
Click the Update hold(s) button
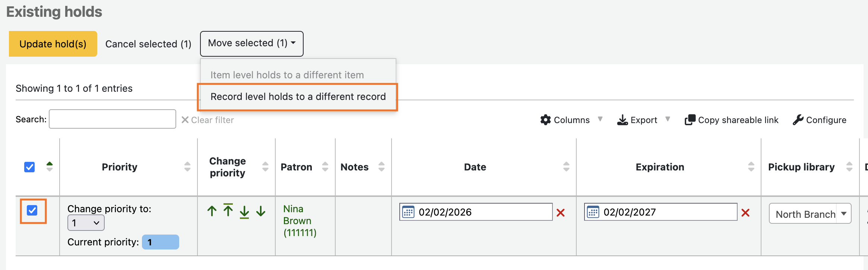(x=53, y=44)
